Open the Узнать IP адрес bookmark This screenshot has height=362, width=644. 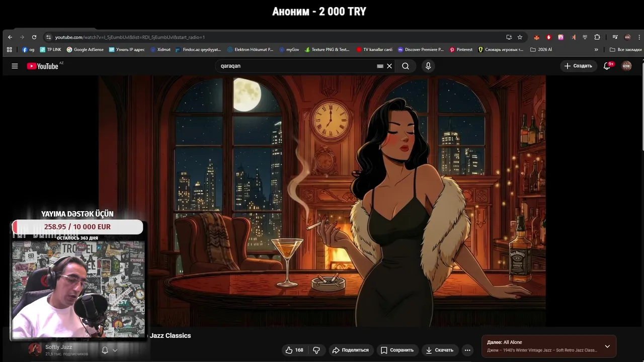coord(127,50)
